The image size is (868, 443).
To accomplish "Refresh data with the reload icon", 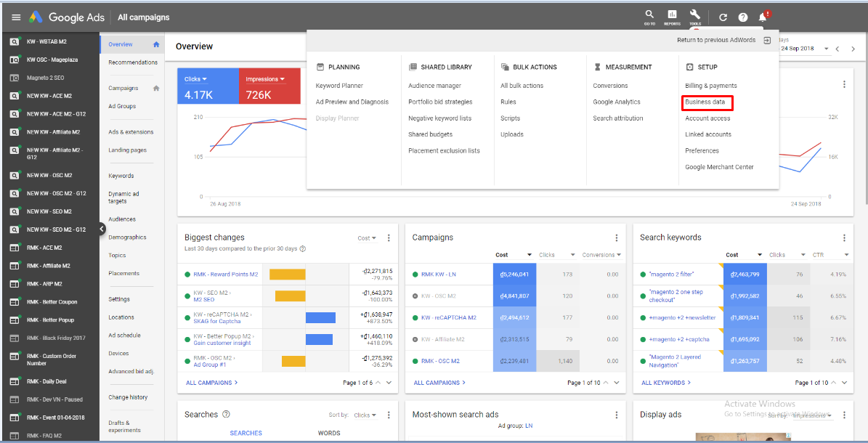I will click(723, 17).
